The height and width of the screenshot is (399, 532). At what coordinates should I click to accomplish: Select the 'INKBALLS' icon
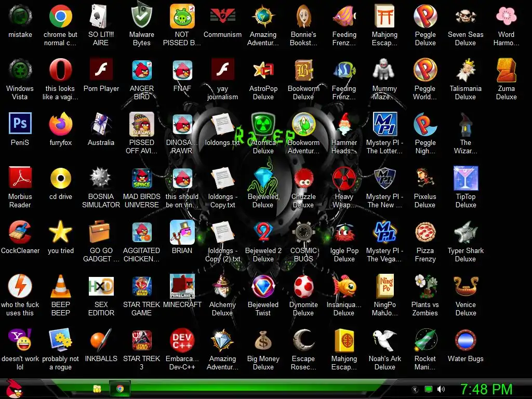point(101,340)
